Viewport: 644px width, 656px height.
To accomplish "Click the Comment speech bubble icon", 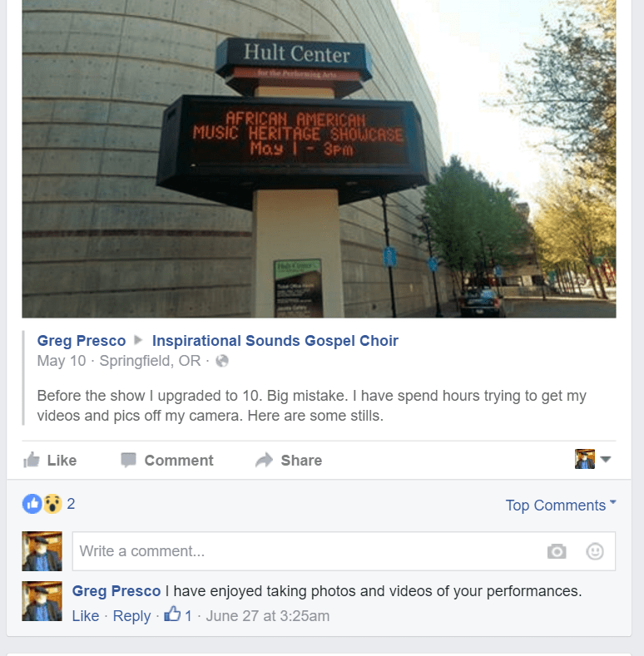I will pyautogui.click(x=128, y=460).
